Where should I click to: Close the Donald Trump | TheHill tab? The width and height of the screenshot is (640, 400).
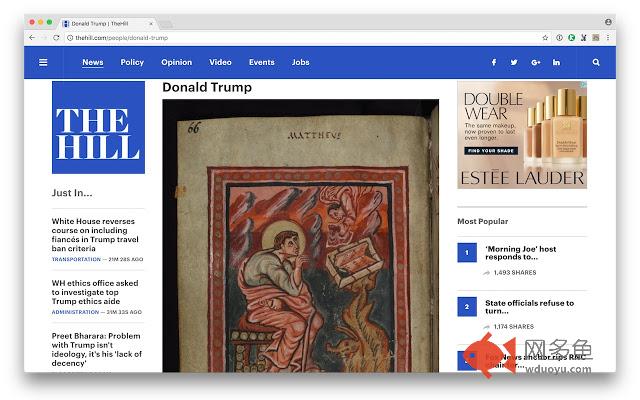tap(151, 24)
